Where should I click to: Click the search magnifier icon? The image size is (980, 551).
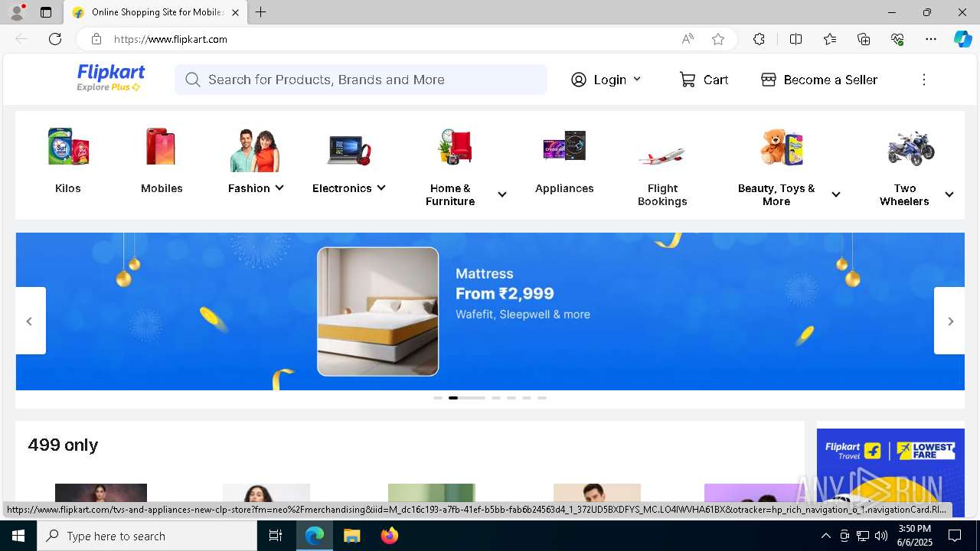pyautogui.click(x=192, y=80)
